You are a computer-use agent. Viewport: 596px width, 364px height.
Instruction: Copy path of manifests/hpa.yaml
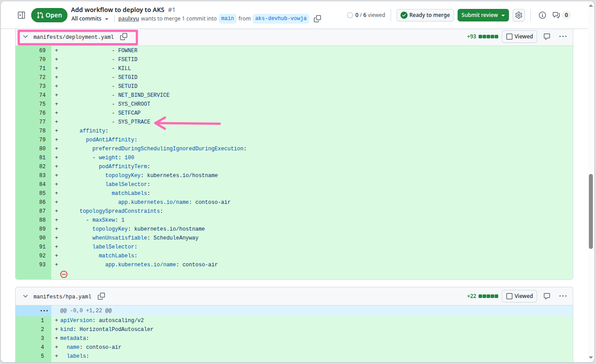tap(101, 296)
